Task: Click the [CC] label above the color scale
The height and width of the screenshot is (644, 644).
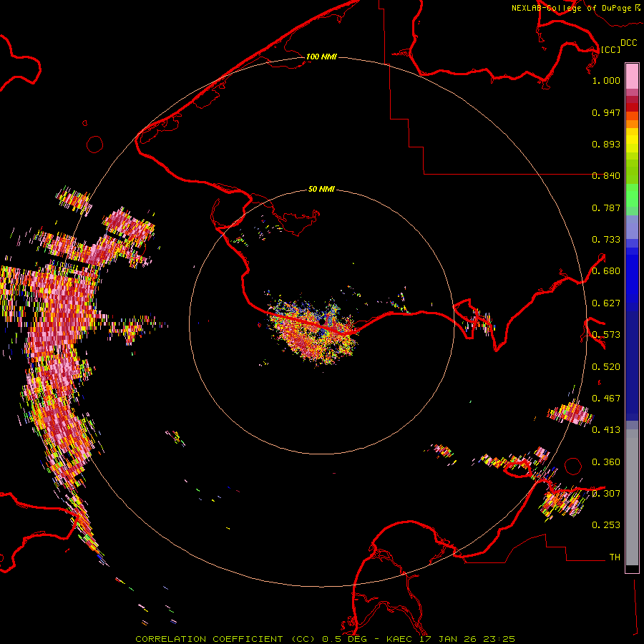Action: click(x=610, y=49)
